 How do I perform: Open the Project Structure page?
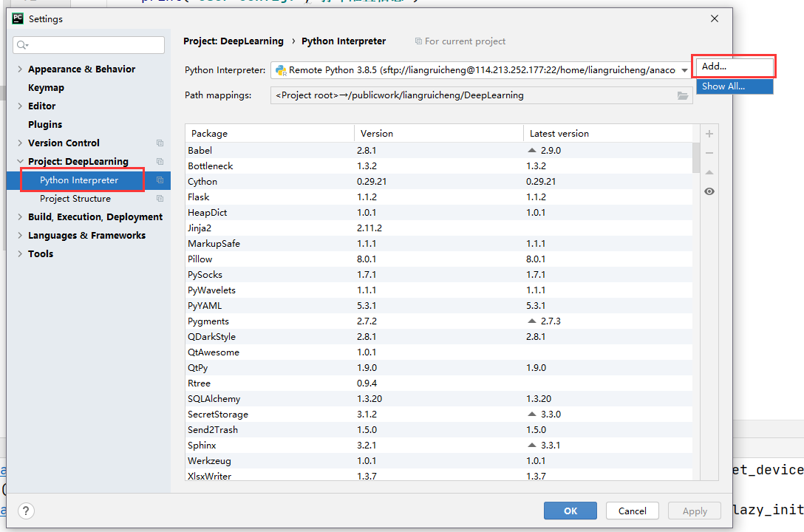(75, 198)
